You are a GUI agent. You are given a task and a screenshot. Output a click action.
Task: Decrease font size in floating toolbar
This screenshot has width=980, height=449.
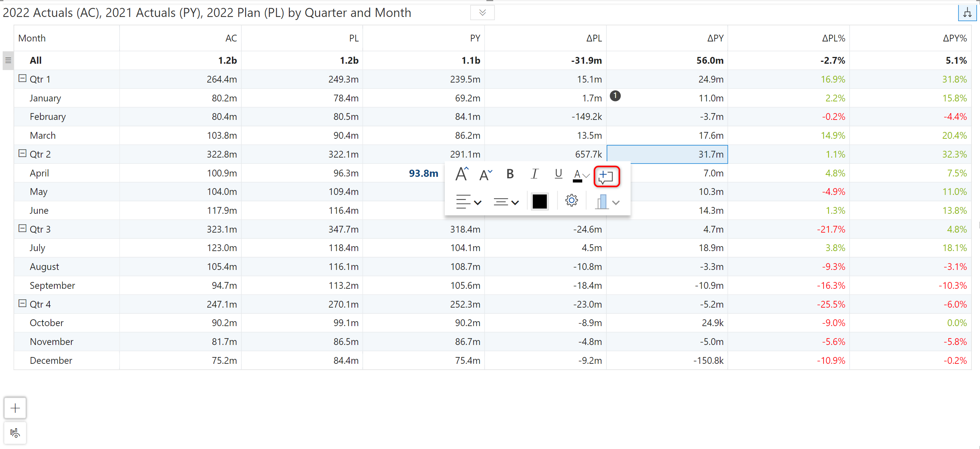[485, 175]
